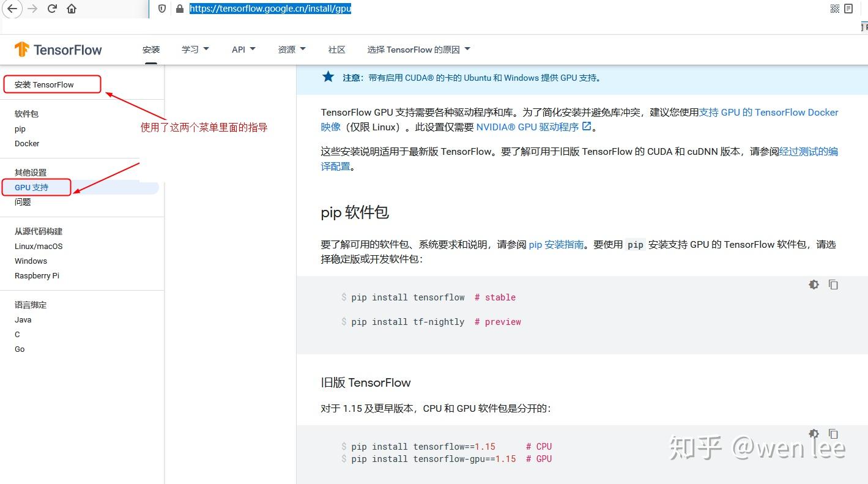Click the TensorFlow logo icon
This screenshot has width=868, height=484.
(x=23, y=50)
